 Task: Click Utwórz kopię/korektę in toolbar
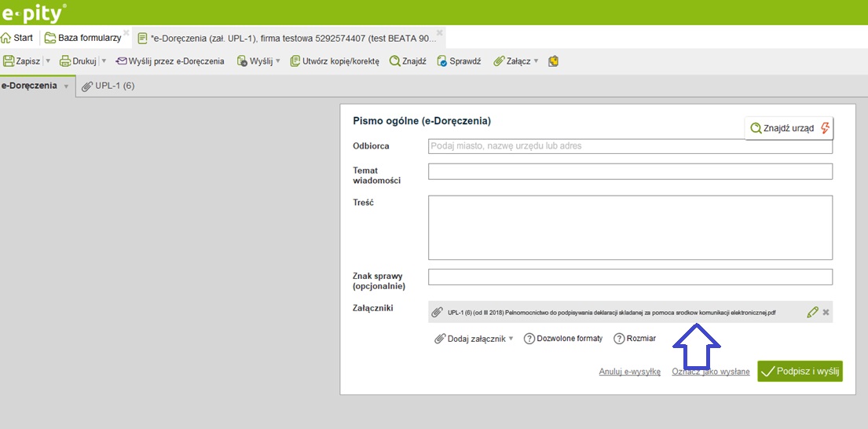click(335, 61)
